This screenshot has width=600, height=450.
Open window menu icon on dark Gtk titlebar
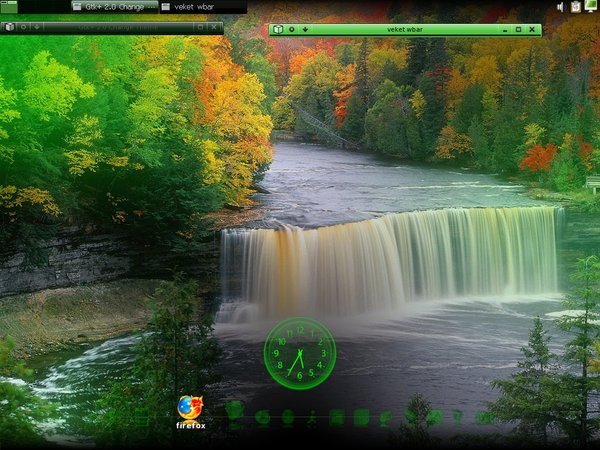tap(9, 27)
